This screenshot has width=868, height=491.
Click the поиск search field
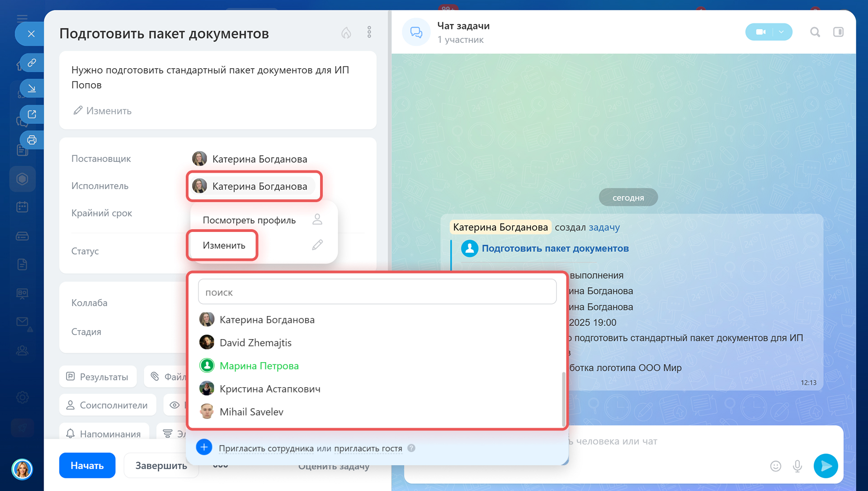pyautogui.click(x=377, y=292)
